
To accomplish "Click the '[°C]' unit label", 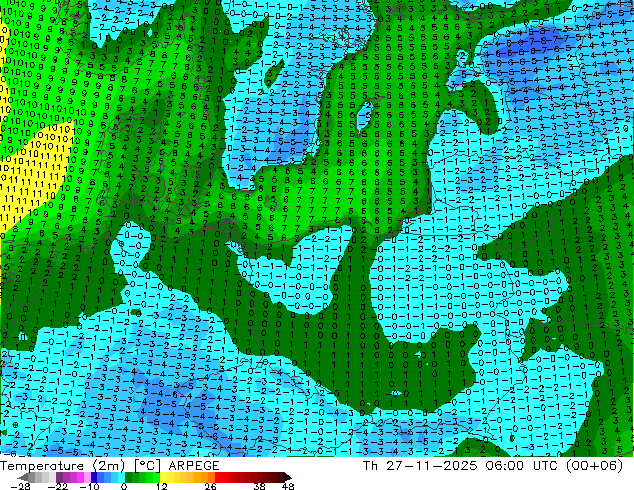I will pos(148,466).
